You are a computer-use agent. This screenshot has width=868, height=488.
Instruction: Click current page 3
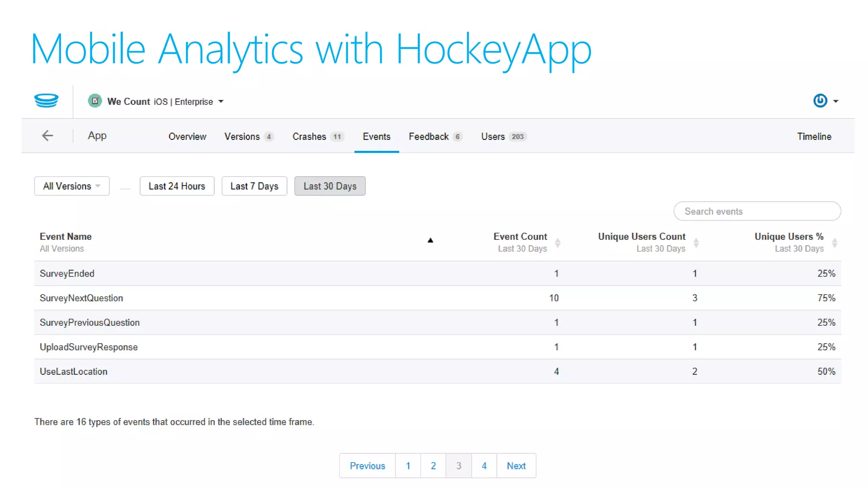(459, 466)
